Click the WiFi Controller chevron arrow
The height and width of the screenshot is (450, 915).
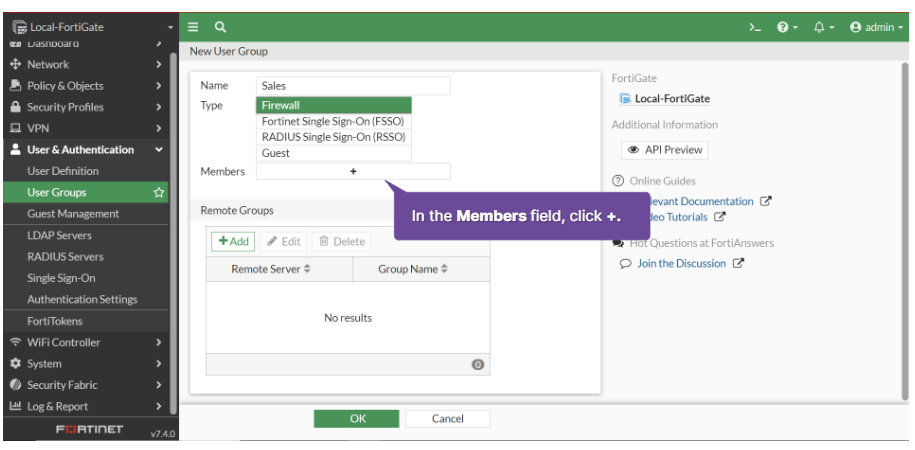click(x=159, y=342)
